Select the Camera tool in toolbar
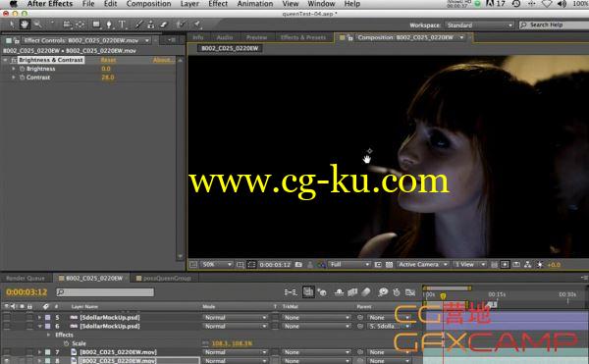Screen dimensions: 589x364 coord(68,25)
